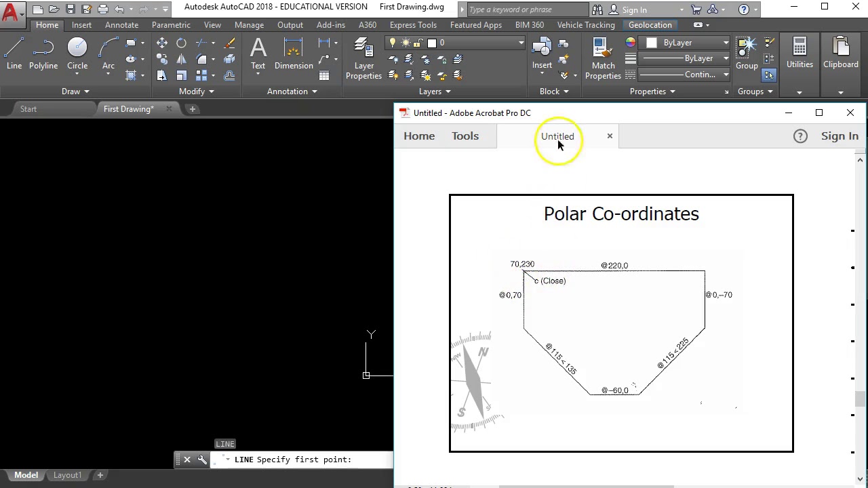
Task: Click the Scale tool icon
Action: (x=181, y=75)
